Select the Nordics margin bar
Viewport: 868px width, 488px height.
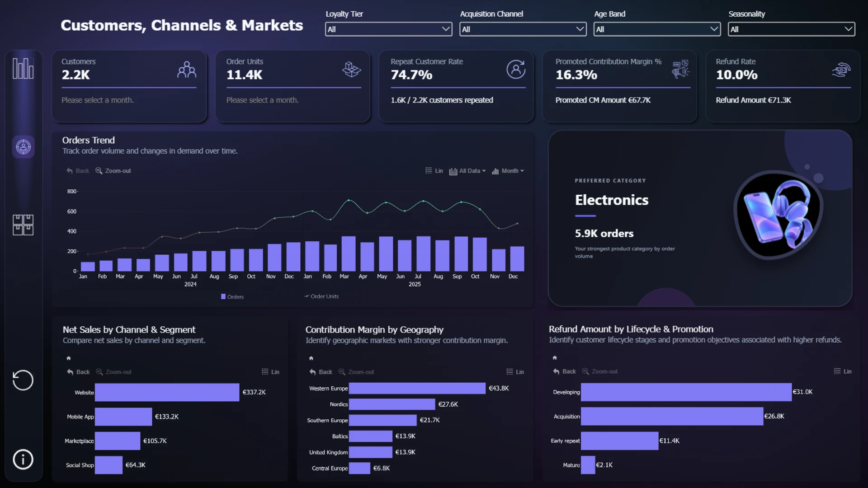[x=392, y=404]
